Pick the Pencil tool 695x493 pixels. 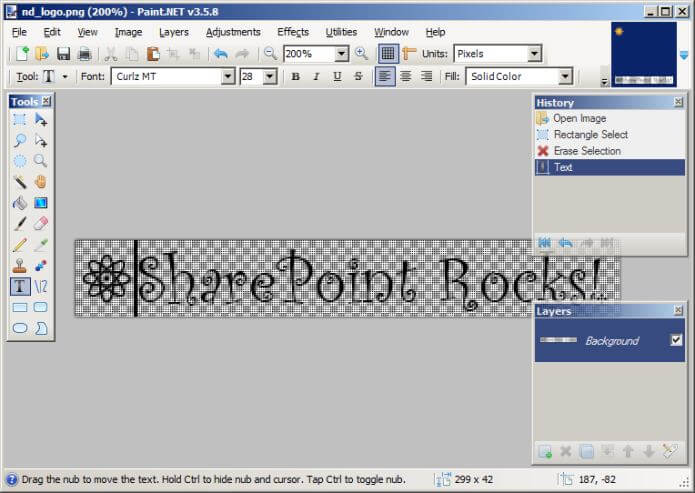pyautogui.click(x=20, y=244)
